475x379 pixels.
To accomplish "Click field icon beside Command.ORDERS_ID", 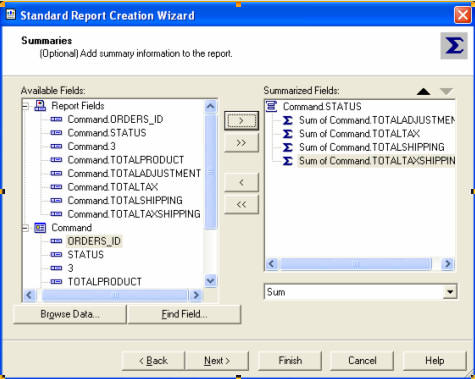I will coord(56,119).
